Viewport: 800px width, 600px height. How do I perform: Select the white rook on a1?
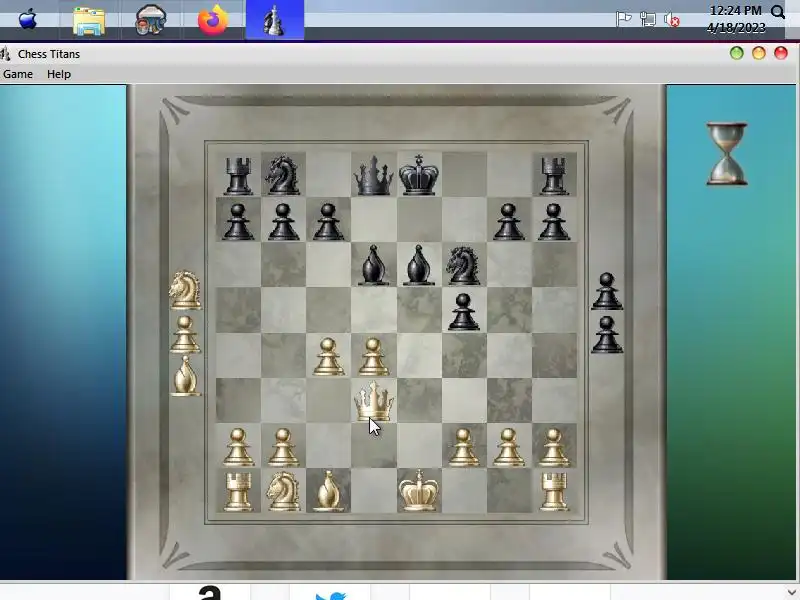click(238, 491)
